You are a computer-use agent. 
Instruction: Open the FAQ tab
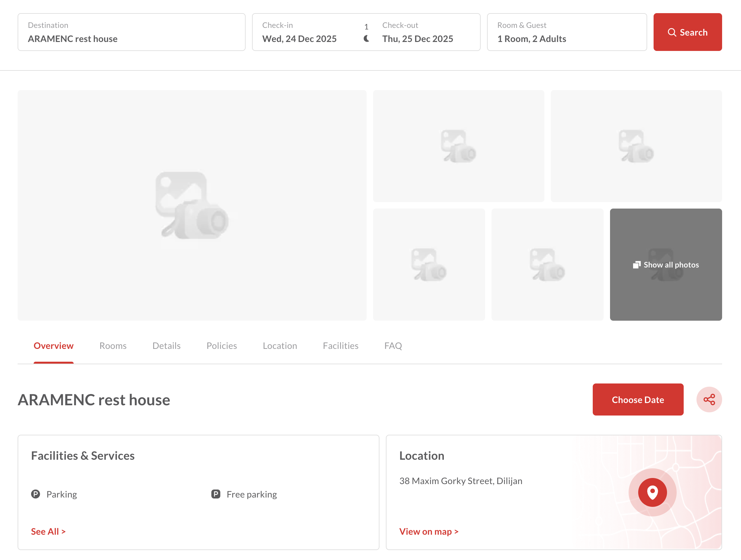(x=393, y=346)
